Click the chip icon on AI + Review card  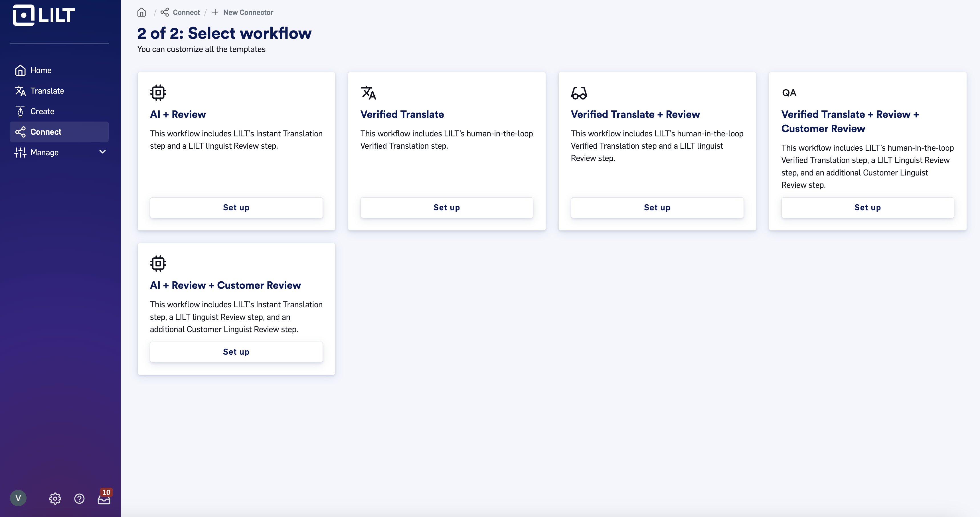pos(158,92)
